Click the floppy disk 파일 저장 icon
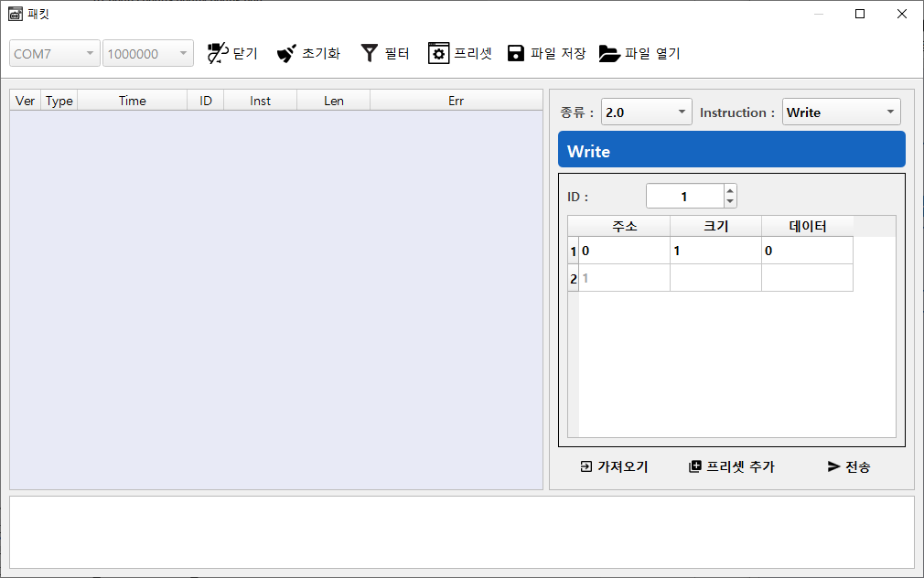The width and height of the screenshot is (924, 578). point(516,53)
